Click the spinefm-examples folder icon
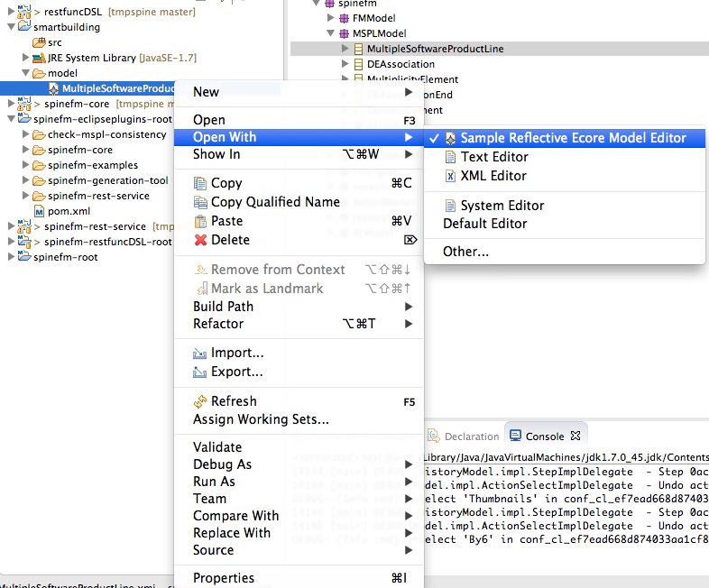The height and width of the screenshot is (588, 709). coord(39,165)
